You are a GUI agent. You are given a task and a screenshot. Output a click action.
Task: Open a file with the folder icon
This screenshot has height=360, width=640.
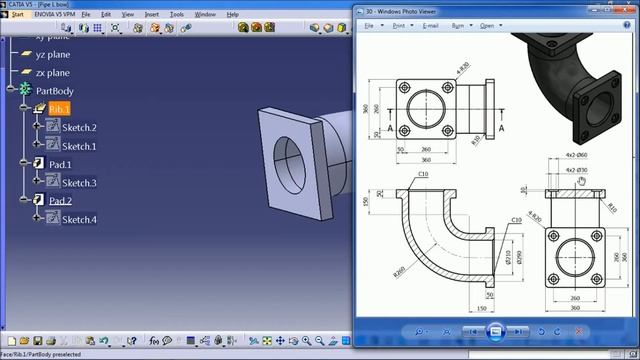point(24,341)
